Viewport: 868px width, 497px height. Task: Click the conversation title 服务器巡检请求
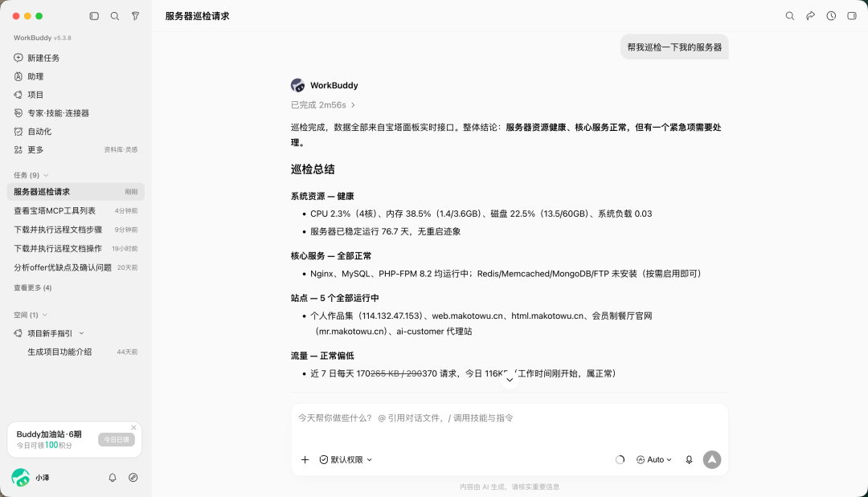(197, 16)
